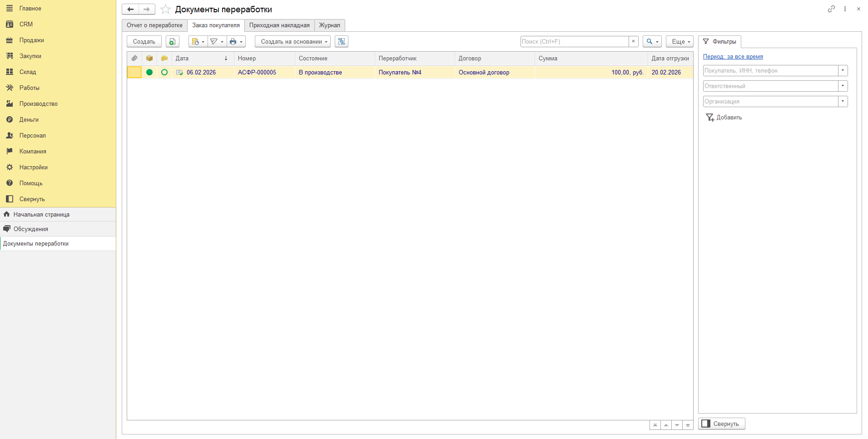
Task: Click the back navigation arrow
Action: click(130, 9)
